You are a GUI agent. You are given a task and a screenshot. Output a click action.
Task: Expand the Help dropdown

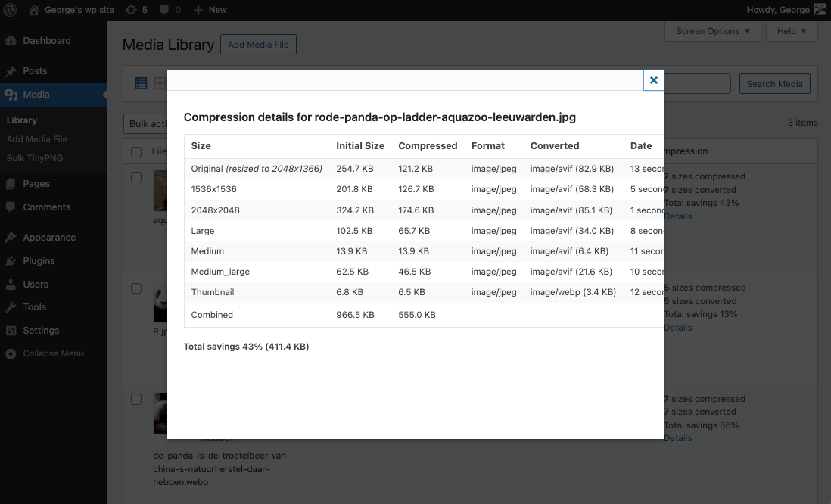point(792,31)
